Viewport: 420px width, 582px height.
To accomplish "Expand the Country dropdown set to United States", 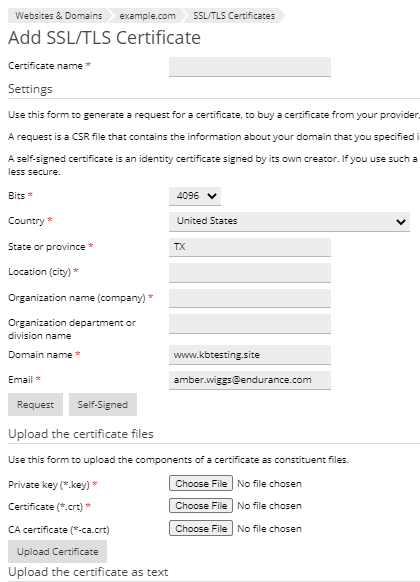I will pyautogui.click(x=289, y=222).
